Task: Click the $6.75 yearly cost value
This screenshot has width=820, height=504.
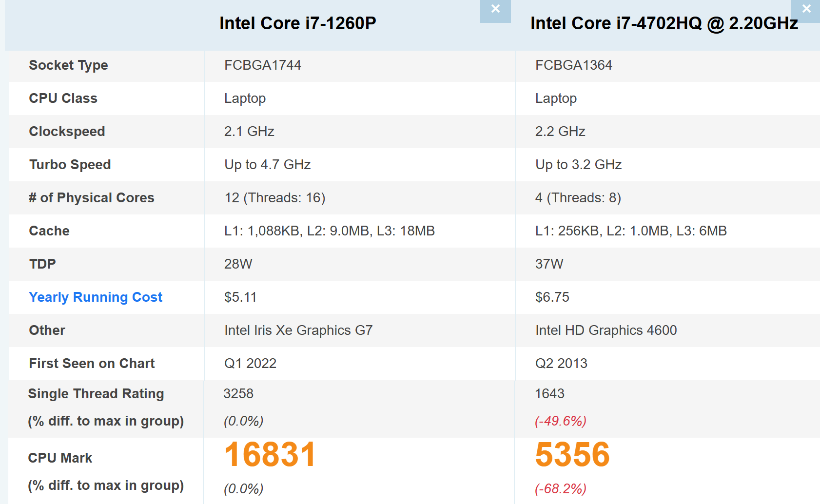Action: [552, 297]
